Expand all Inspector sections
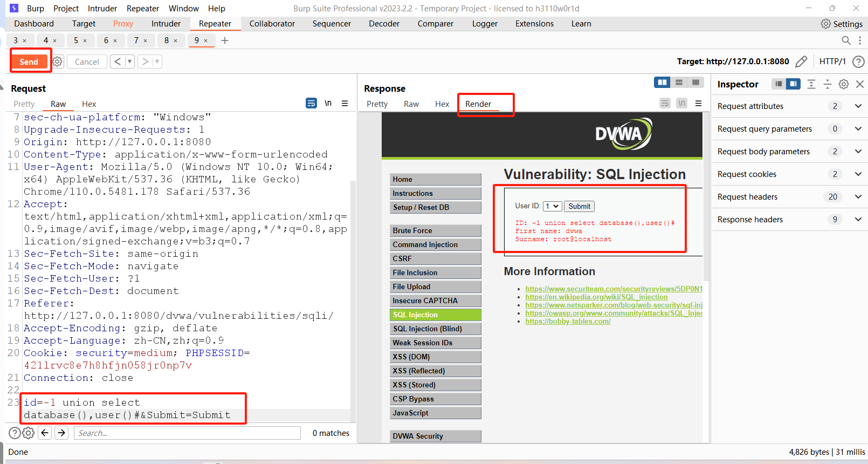 tap(811, 84)
